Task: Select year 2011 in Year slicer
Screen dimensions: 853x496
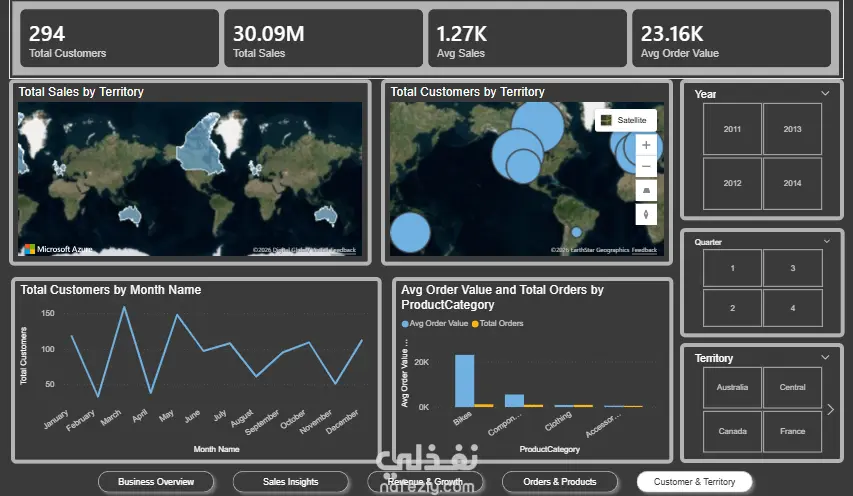Action: pos(732,129)
